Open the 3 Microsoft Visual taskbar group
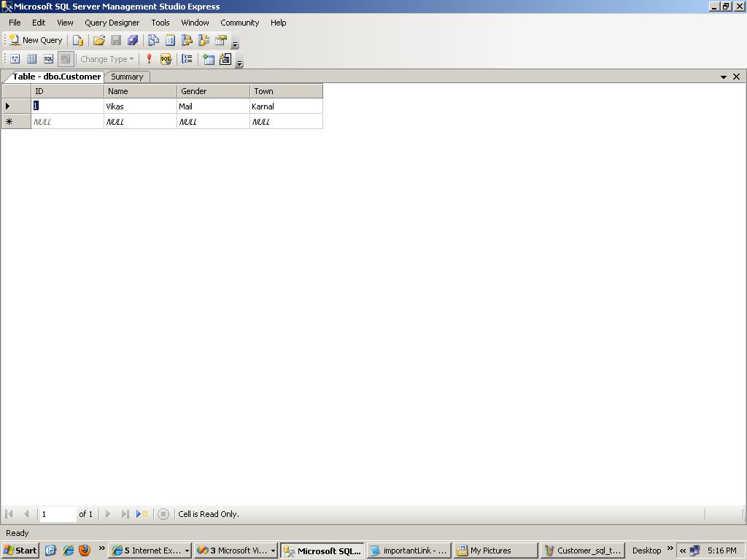 [x=236, y=551]
